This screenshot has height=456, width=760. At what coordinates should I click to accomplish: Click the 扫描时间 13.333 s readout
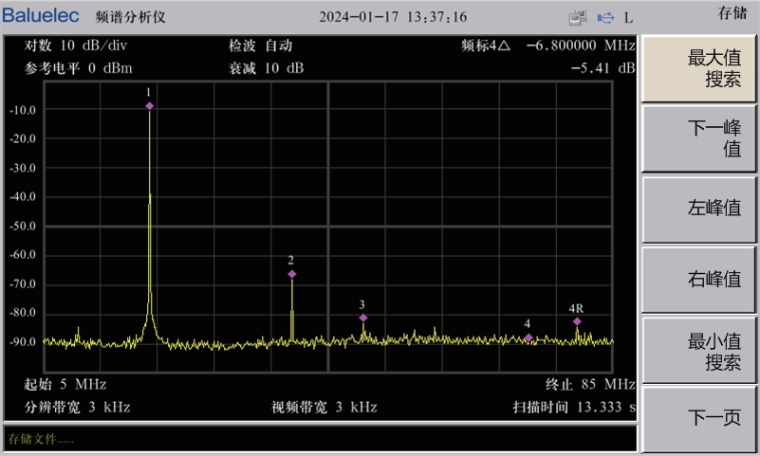(574, 407)
